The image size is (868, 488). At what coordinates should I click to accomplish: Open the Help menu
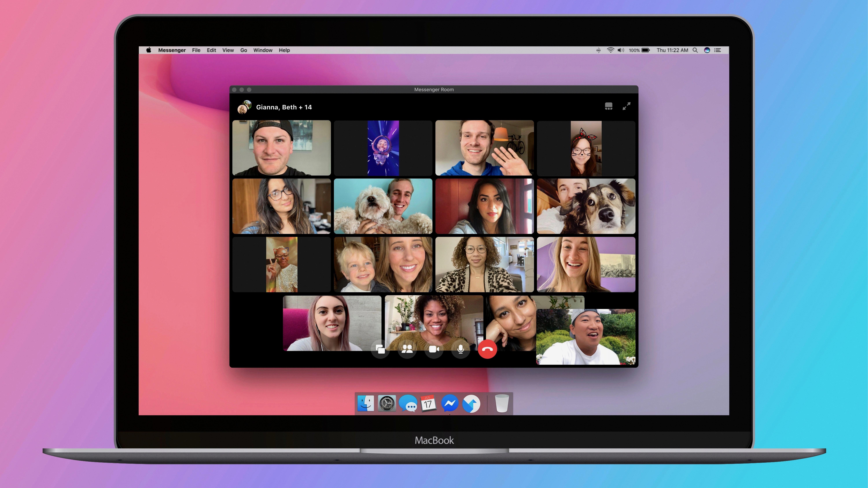(x=284, y=50)
